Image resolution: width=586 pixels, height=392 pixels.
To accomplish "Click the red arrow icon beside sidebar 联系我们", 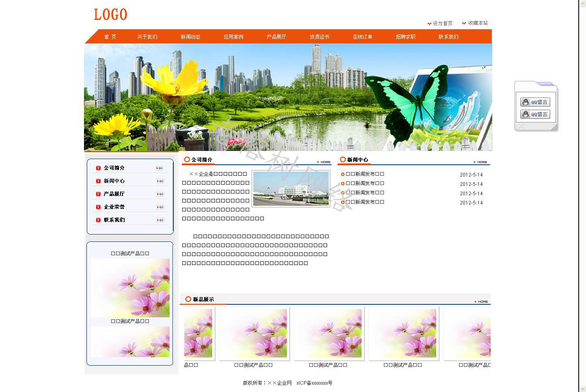I will point(98,220).
